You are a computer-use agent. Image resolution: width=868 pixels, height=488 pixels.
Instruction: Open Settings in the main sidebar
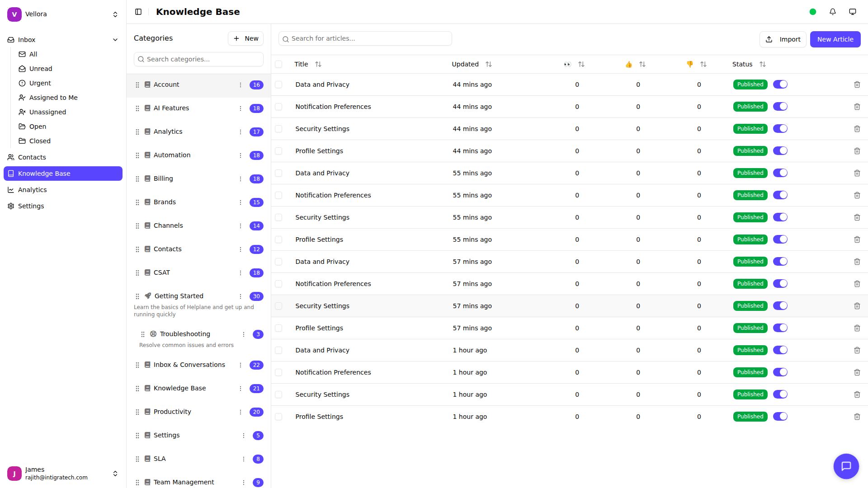click(x=63, y=206)
